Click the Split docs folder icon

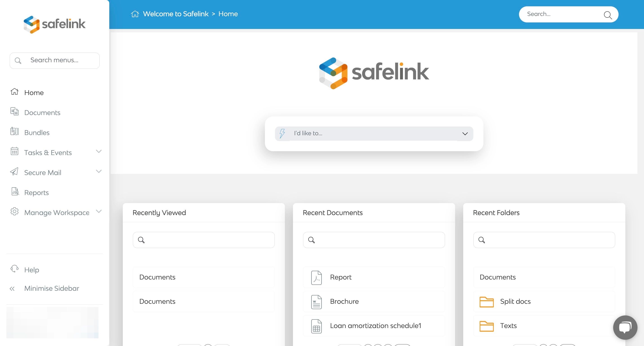pyautogui.click(x=486, y=302)
